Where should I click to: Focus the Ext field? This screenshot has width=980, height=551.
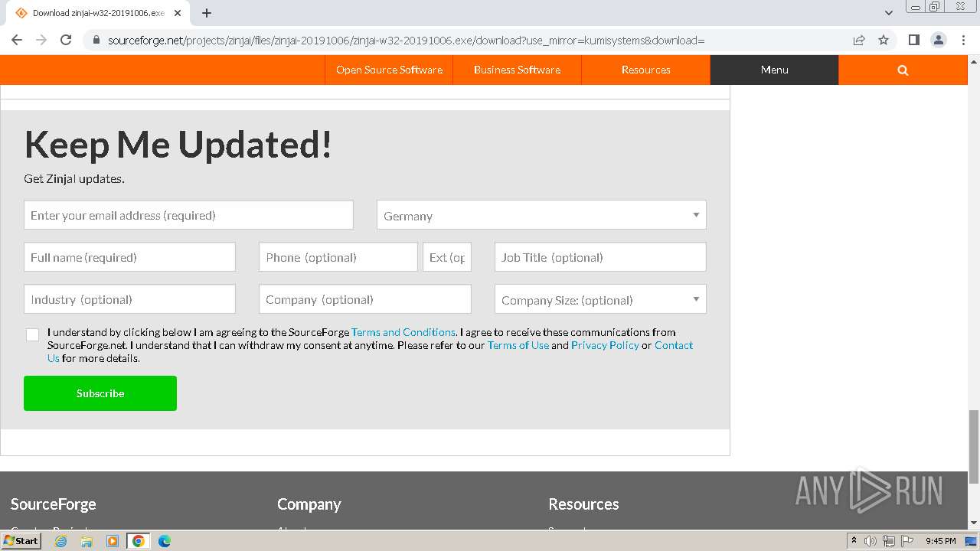click(447, 257)
